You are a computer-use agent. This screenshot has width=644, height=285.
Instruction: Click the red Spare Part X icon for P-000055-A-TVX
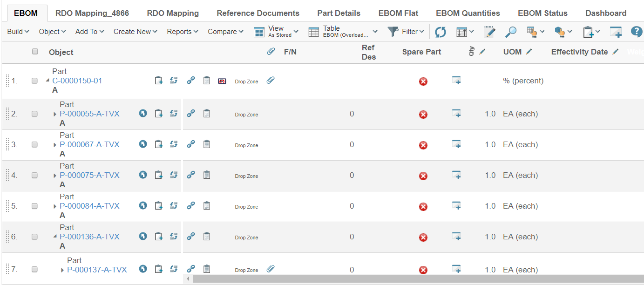coord(423,115)
